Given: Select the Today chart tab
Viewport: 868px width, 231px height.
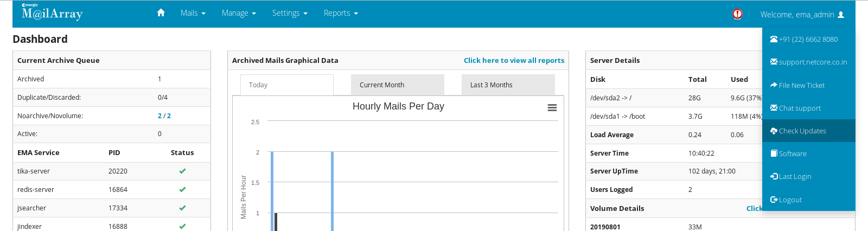Looking at the screenshot, I should (287, 85).
